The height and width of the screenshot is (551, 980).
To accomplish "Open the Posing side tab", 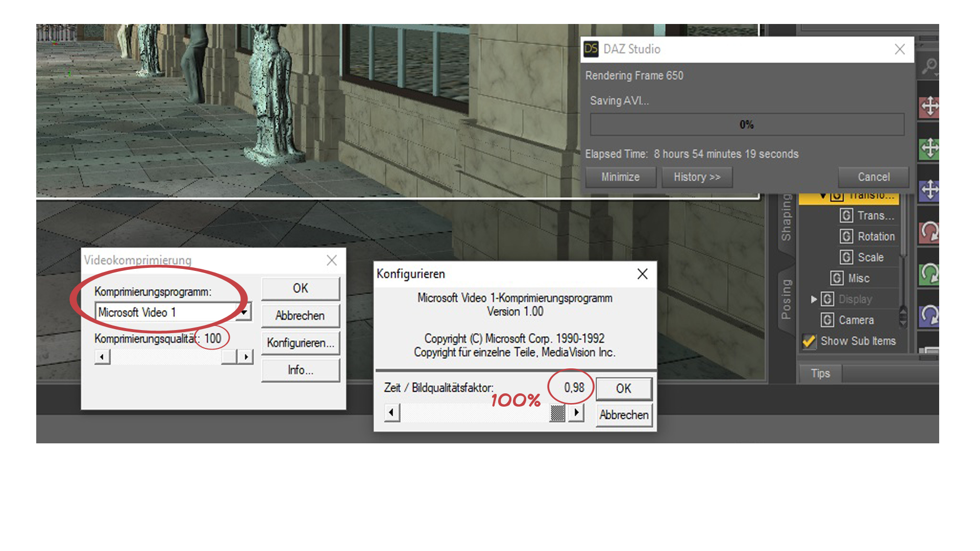I will pos(786,299).
